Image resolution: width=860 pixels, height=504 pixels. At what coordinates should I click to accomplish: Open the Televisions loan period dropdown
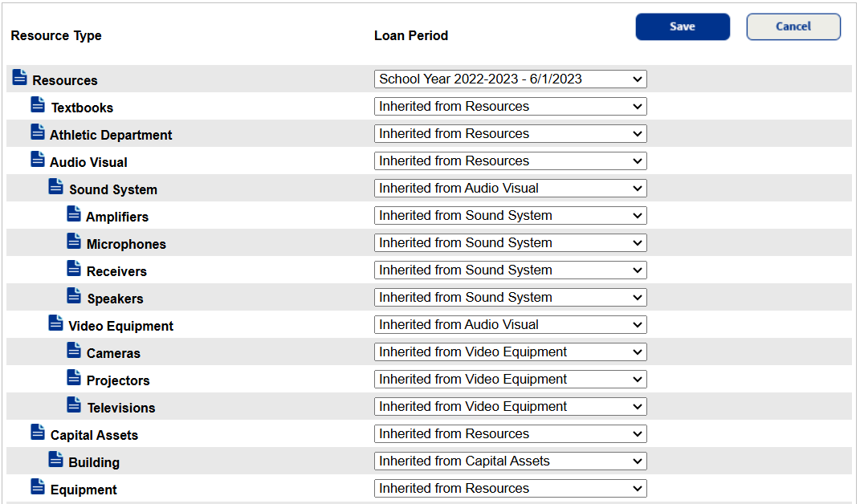tap(511, 406)
